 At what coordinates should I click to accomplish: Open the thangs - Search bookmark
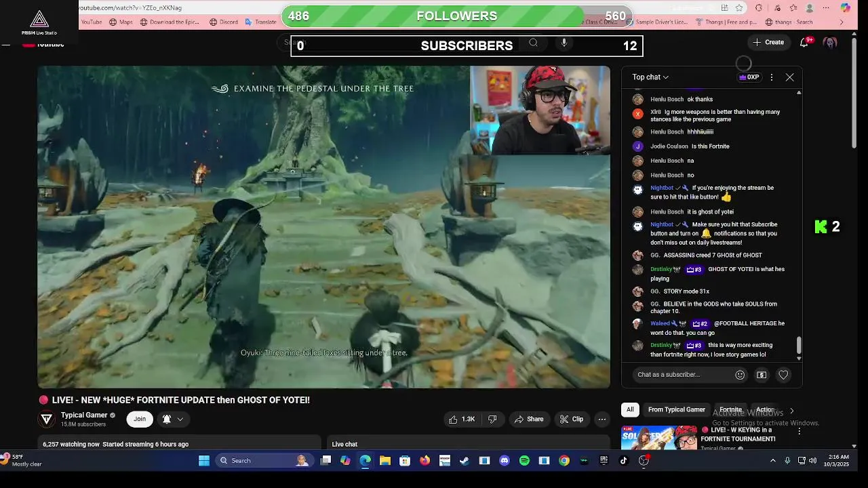point(789,22)
